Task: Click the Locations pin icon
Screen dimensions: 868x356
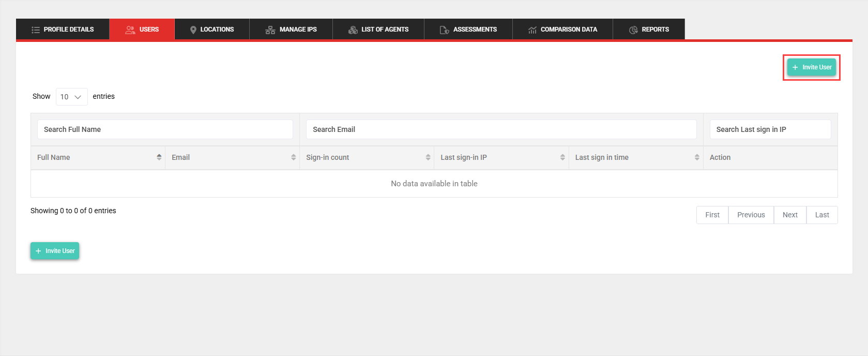Action: [193, 29]
